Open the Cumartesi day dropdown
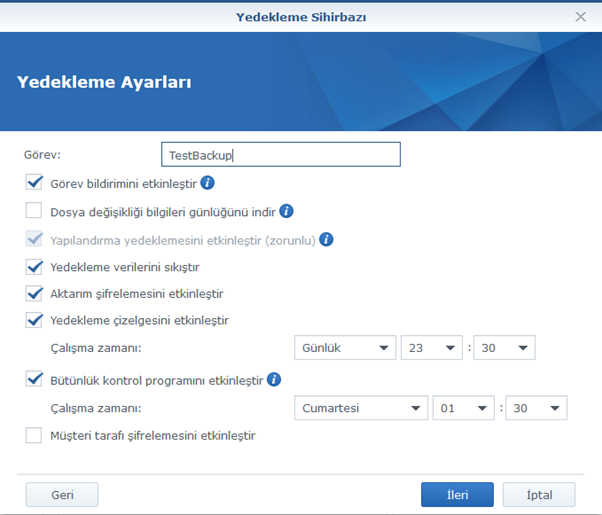602x515 pixels. (x=361, y=408)
